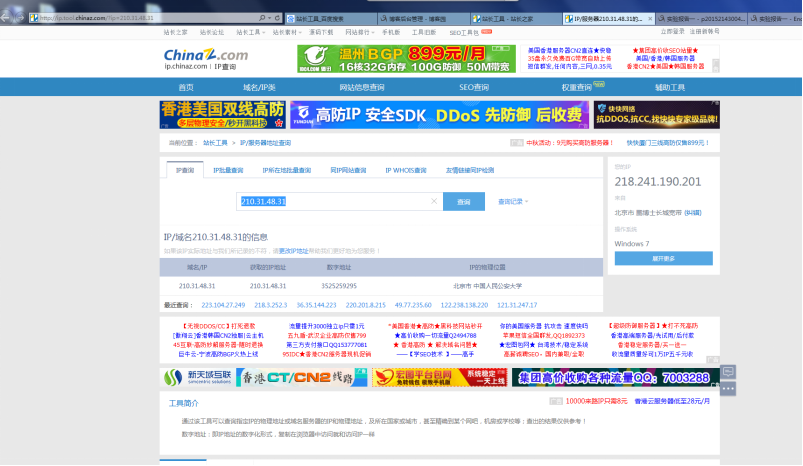Click 立即登录 login link

click(x=672, y=31)
